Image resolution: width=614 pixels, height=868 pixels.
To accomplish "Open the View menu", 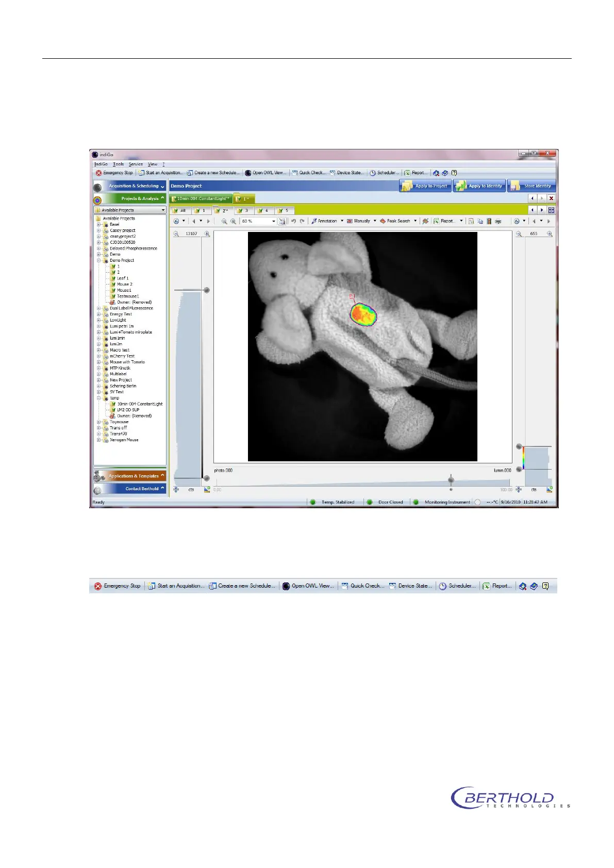I will (x=153, y=164).
